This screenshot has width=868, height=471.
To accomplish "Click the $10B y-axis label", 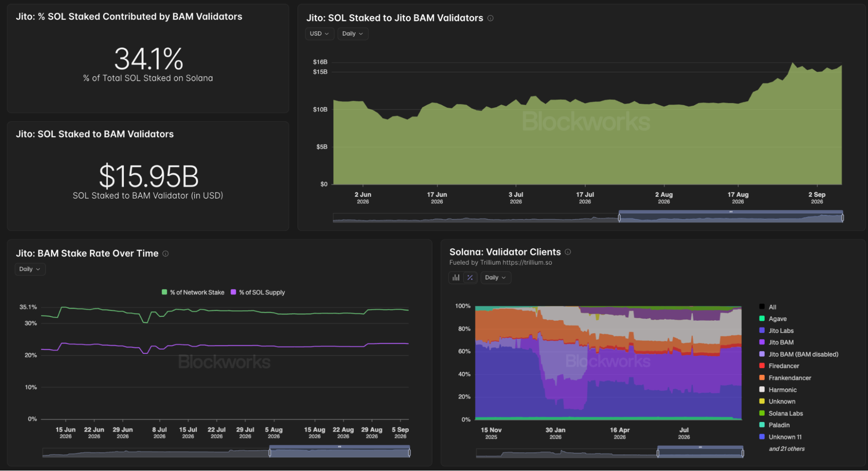I will tap(320, 109).
